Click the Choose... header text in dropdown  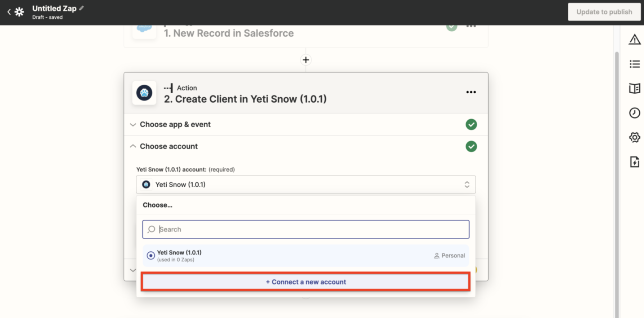pos(157,205)
